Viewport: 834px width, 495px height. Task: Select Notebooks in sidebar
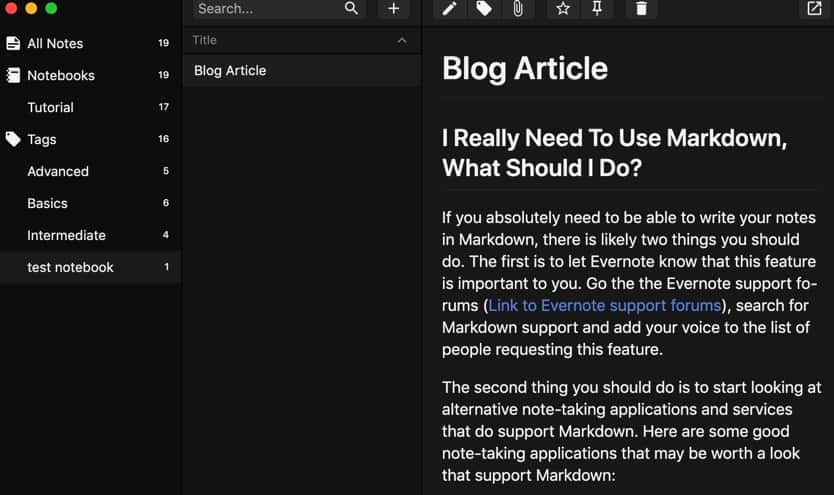point(90,75)
